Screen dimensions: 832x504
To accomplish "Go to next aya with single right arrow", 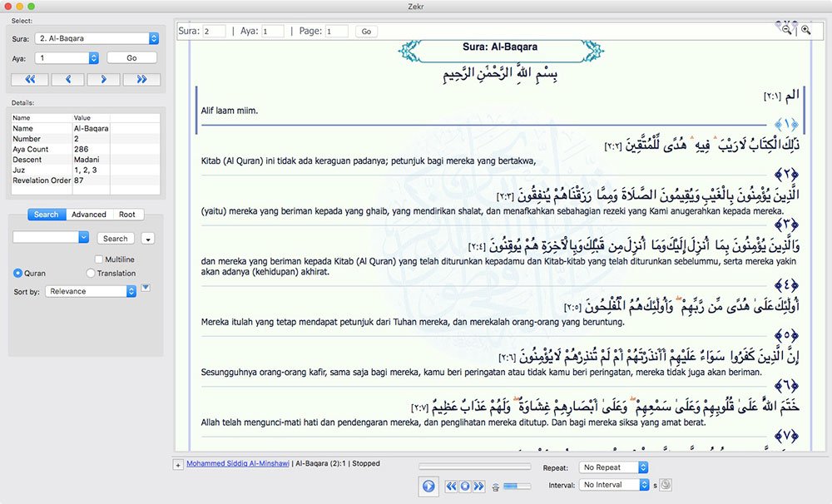I will point(103,79).
